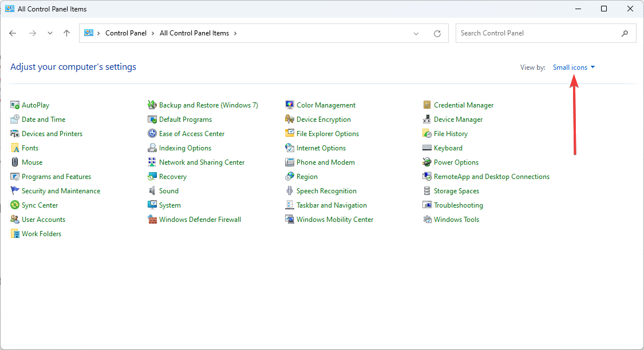
Task: Expand the chevron before Control Panel breadcrumb
Action: tap(98, 34)
